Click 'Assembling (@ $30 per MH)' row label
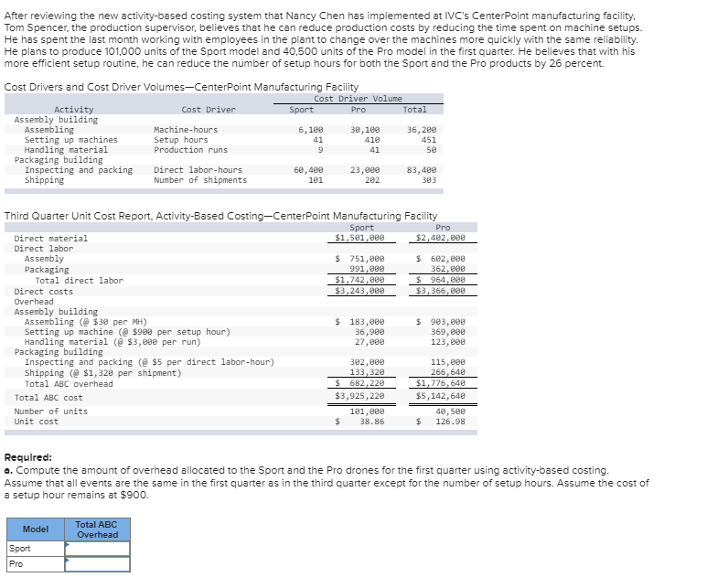The image size is (707, 588). pos(86,322)
